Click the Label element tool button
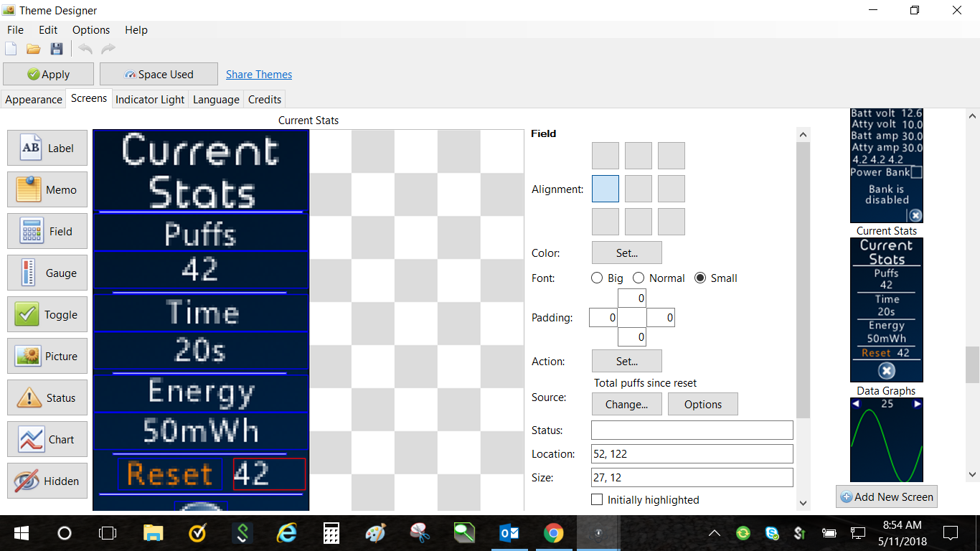This screenshot has width=980, height=551. click(x=47, y=149)
